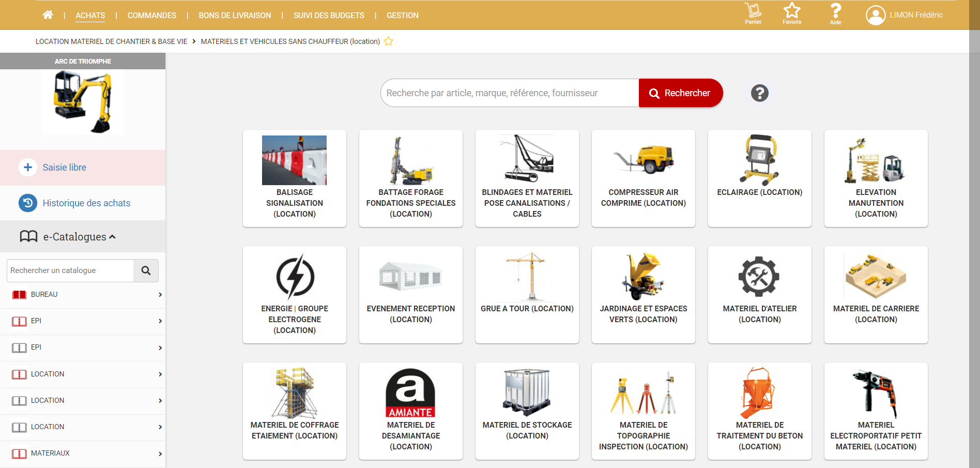Click the Aide question mark icon
The height and width of the screenshot is (468, 980).
(835, 13)
